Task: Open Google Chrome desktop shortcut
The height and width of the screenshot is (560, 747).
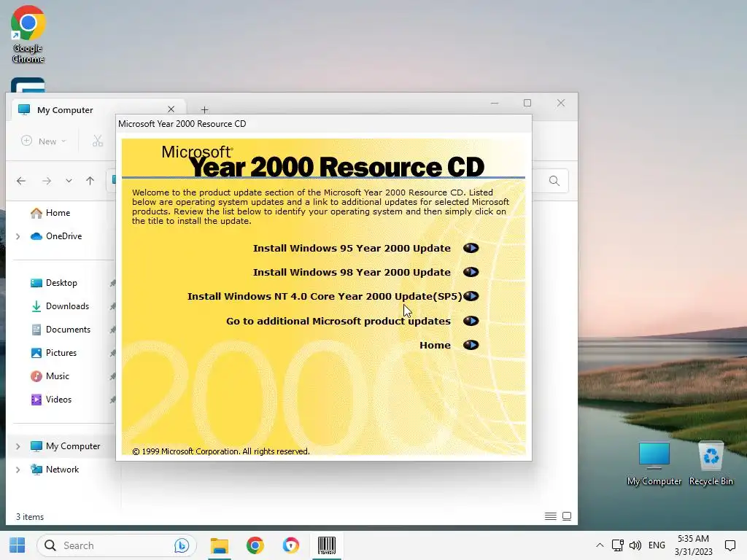Action: pos(28,35)
